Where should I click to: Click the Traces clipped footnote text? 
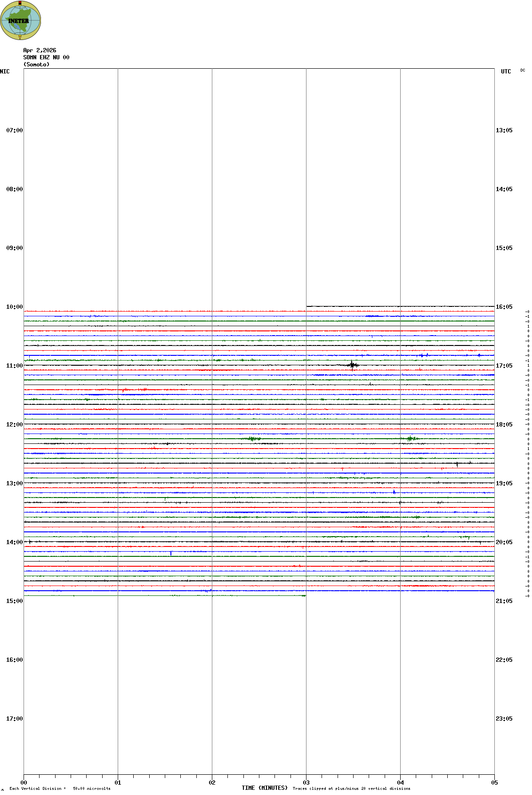[x=351, y=788]
